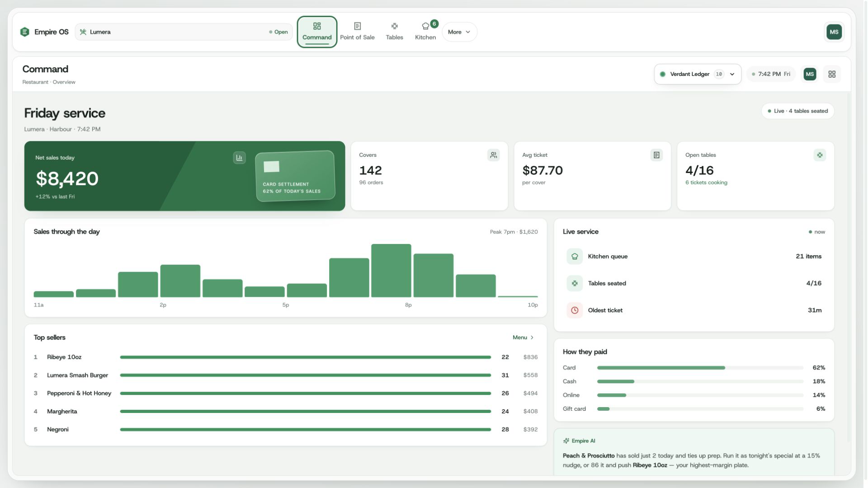Select the Ribeye 10oz row

[285, 357]
